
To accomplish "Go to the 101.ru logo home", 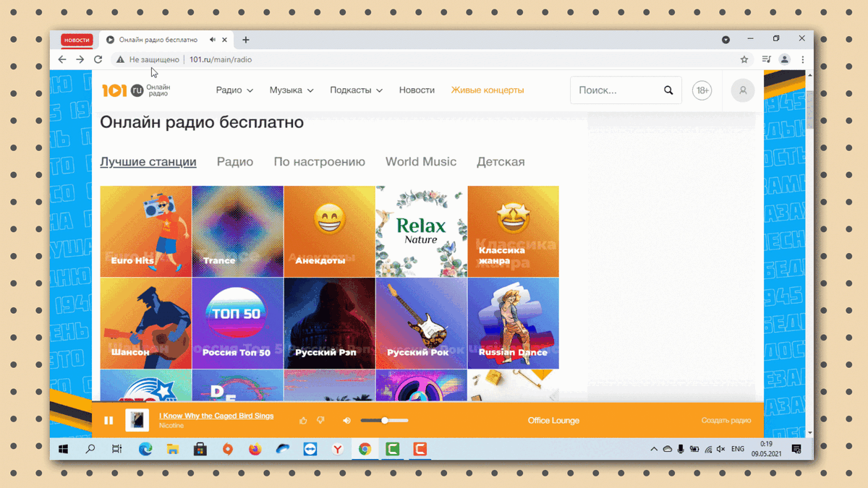I will [136, 90].
